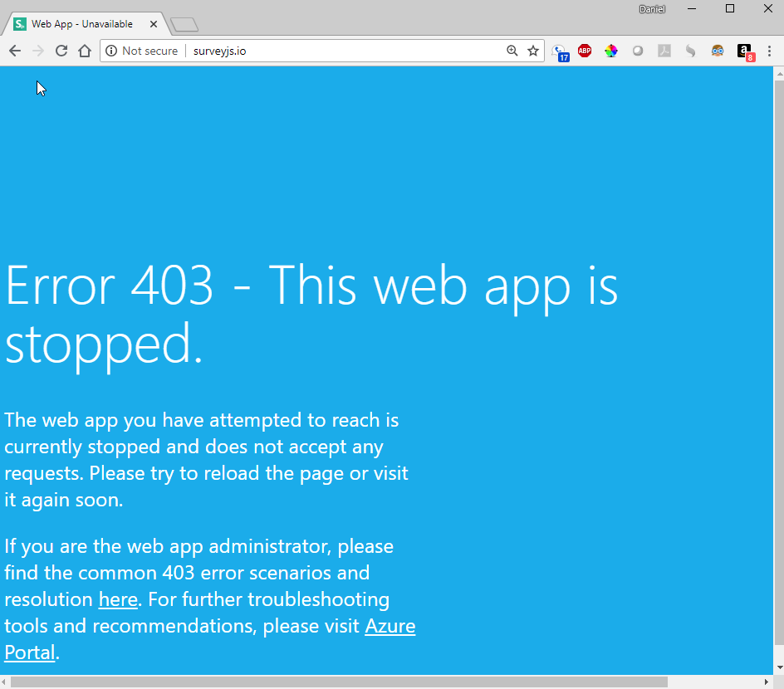Open the colorful pinwheel extension
784x689 pixels.
[x=611, y=51]
